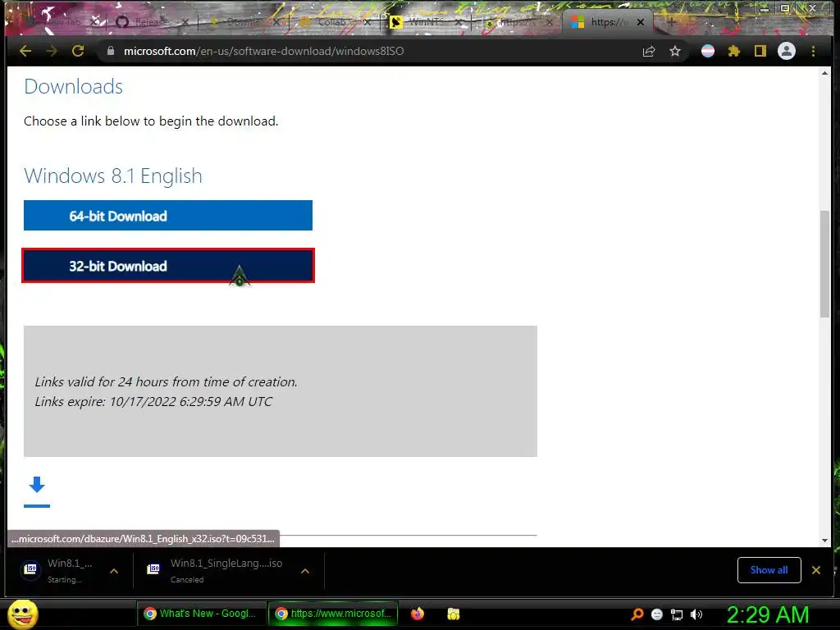840x630 pixels.
Task: Open the Chrome profile avatar
Action: point(787,51)
